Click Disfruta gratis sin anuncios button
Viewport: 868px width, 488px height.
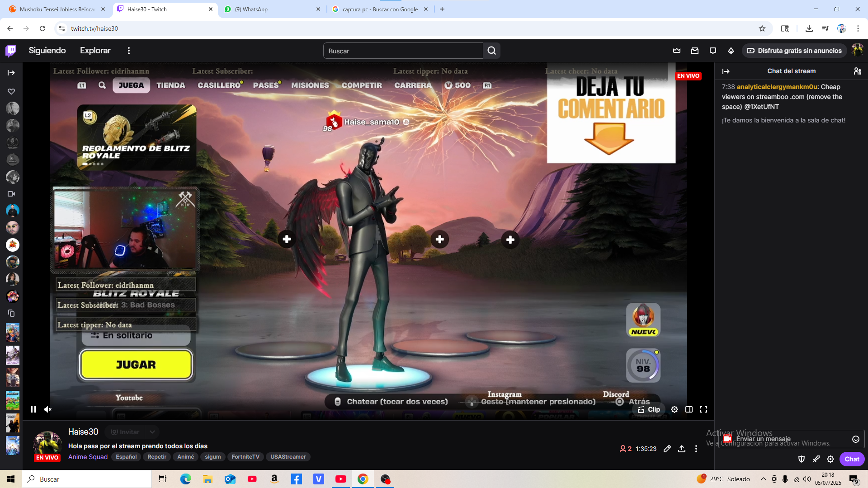(794, 51)
